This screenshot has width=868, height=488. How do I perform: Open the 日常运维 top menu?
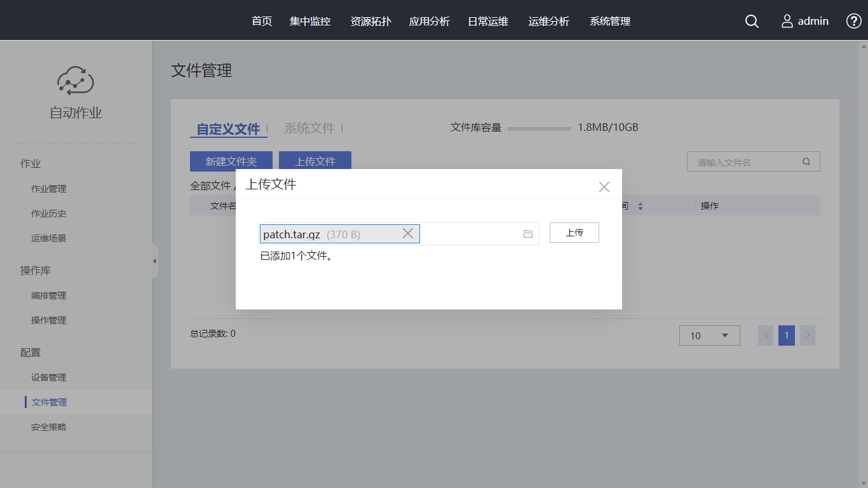click(488, 22)
